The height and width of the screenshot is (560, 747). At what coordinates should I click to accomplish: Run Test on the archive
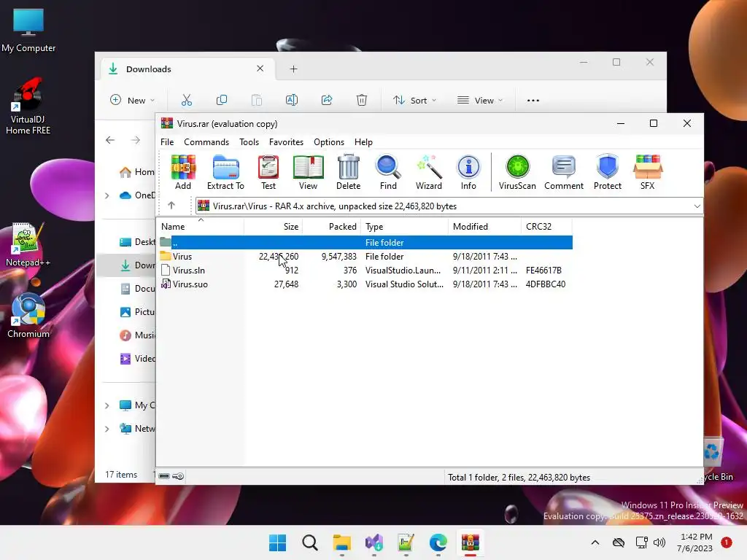click(268, 172)
